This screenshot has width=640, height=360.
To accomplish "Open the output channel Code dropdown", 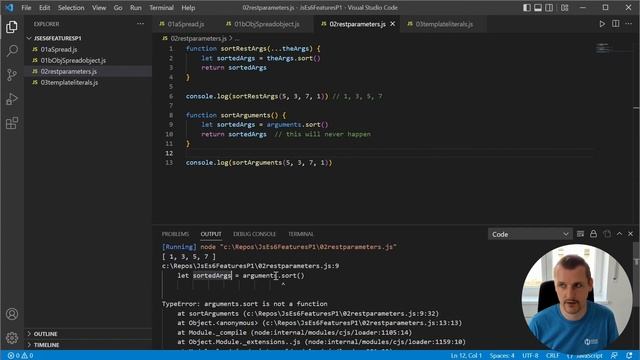I will [530, 234].
